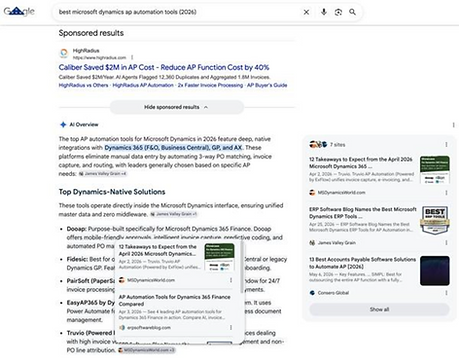Click the AI Overview sparkle icon
459x361 pixels.
pyautogui.click(x=63, y=125)
